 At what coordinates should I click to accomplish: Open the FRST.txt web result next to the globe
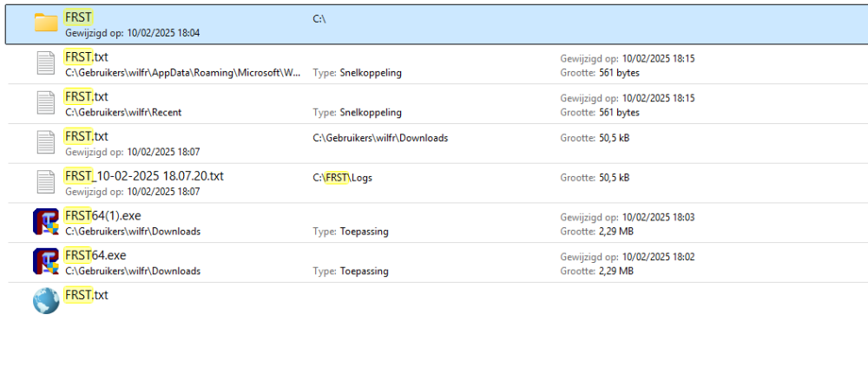point(87,295)
